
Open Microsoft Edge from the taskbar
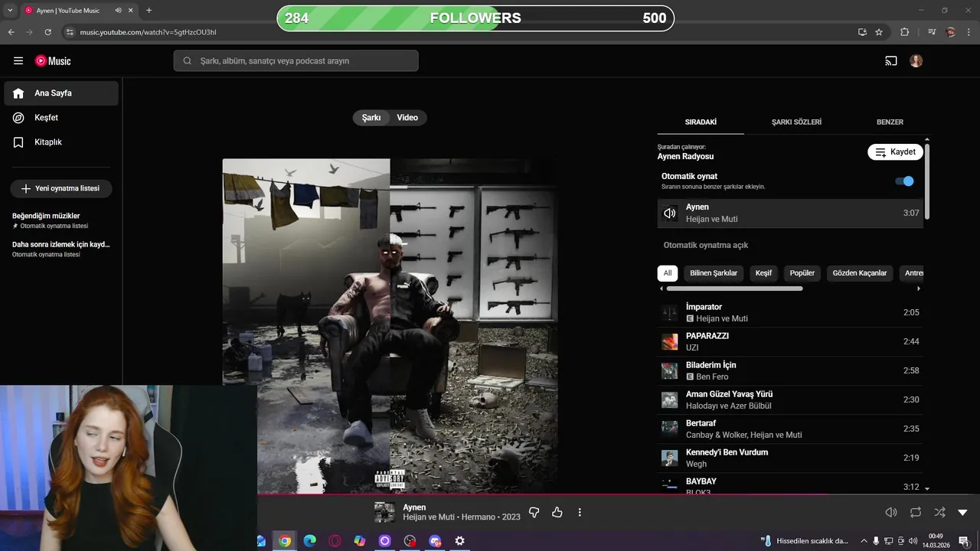click(310, 541)
